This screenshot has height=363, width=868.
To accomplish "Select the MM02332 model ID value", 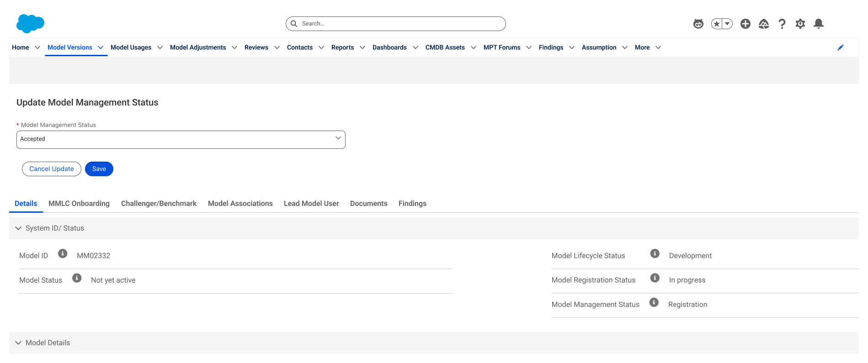I will pyautogui.click(x=94, y=256).
